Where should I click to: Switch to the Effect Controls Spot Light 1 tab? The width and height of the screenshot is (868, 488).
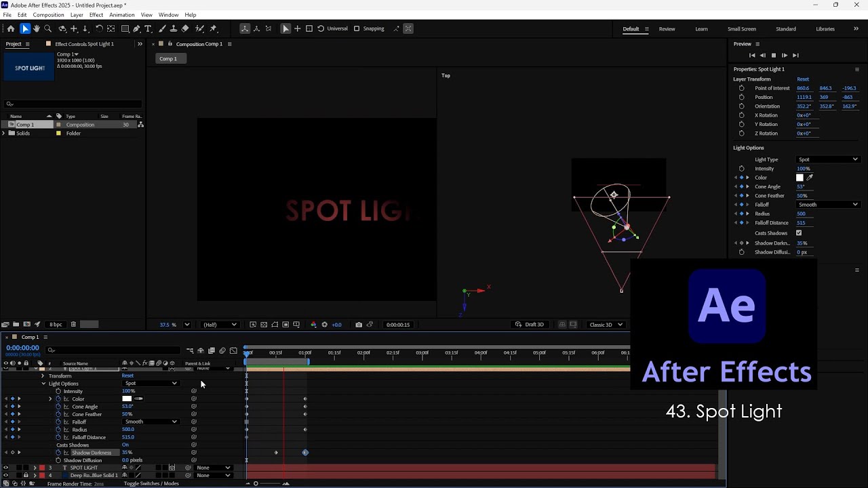point(84,44)
